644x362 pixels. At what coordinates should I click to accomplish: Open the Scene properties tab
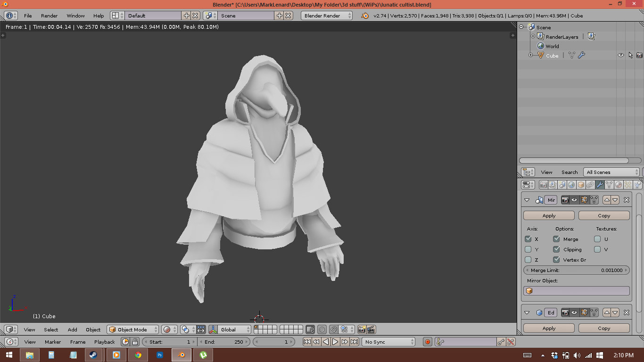tap(562, 185)
